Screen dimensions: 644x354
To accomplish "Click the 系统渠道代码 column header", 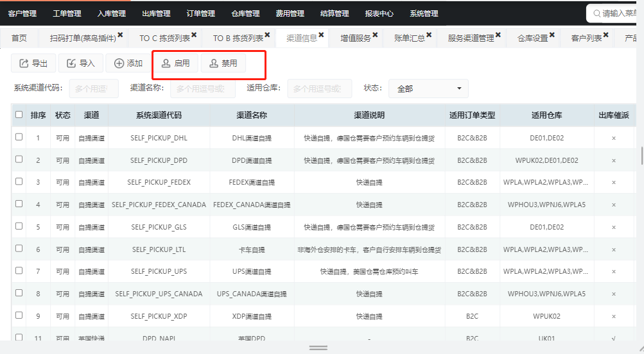I will 159,115.
